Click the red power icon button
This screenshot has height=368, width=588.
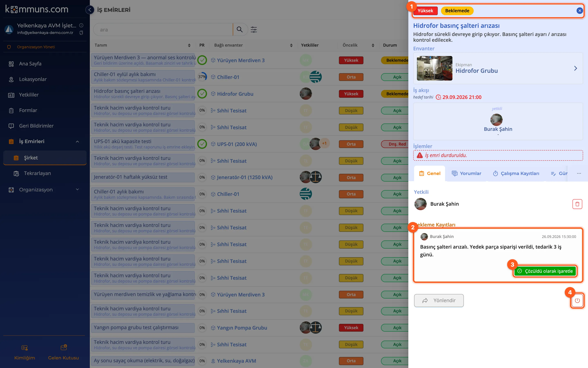[x=577, y=301]
